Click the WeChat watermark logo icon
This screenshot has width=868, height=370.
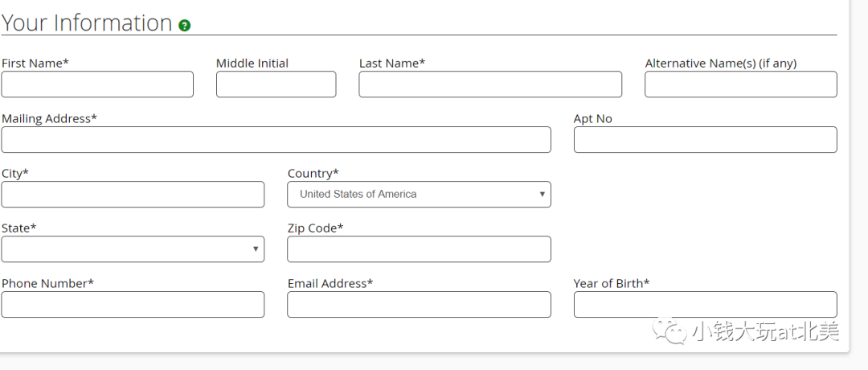point(669,331)
